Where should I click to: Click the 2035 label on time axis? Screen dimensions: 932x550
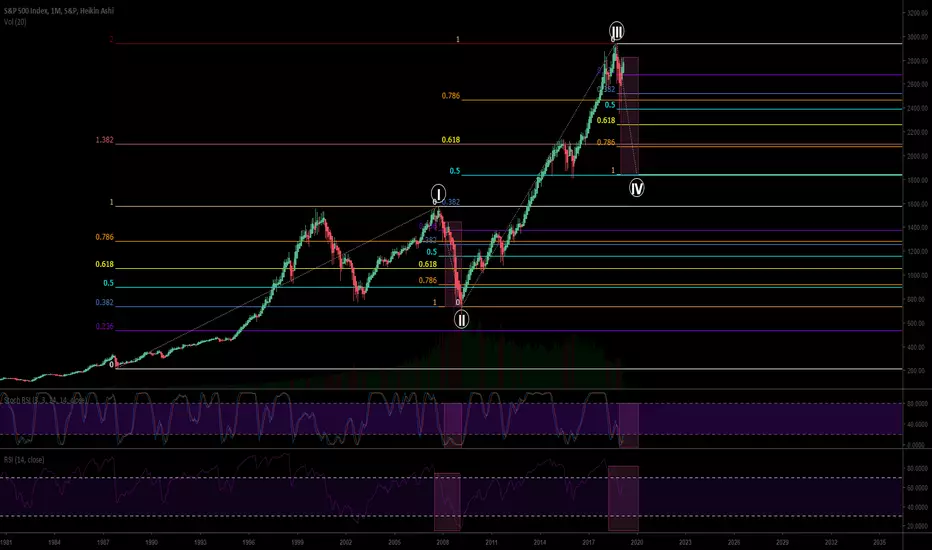click(879, 542)
